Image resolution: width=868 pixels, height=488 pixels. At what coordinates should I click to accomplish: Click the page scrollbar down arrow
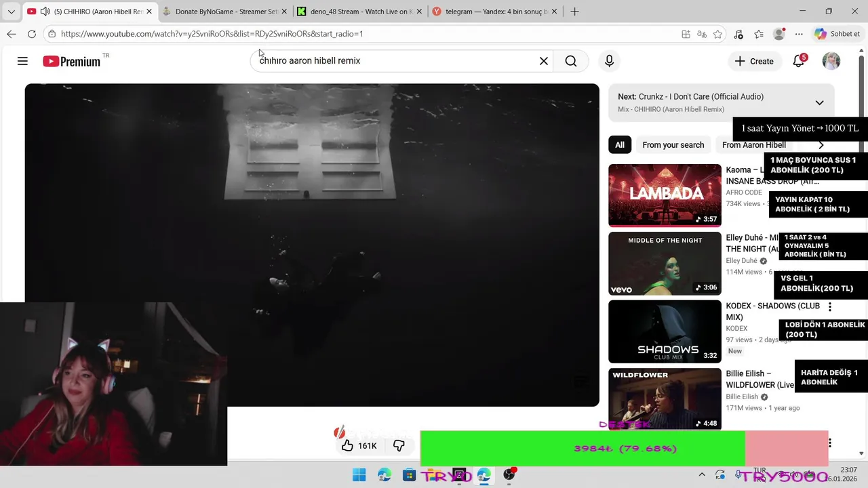point(862,453)
